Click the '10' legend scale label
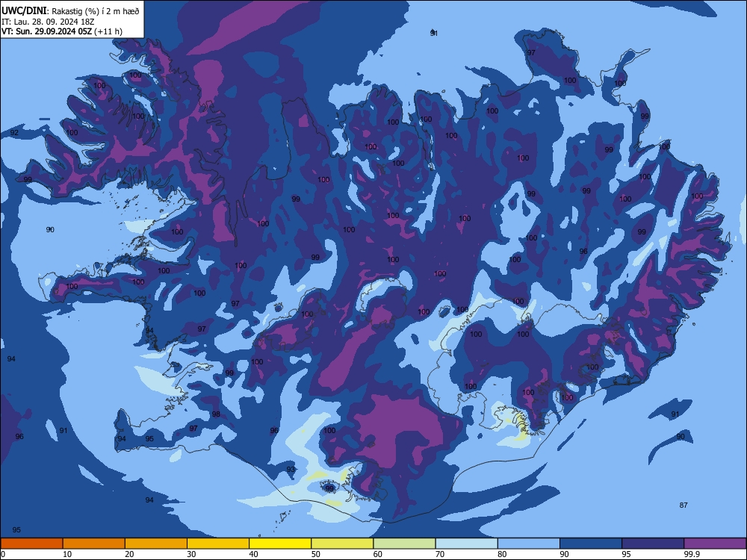This screenshot has width=747, height=560. click(67, 554)
